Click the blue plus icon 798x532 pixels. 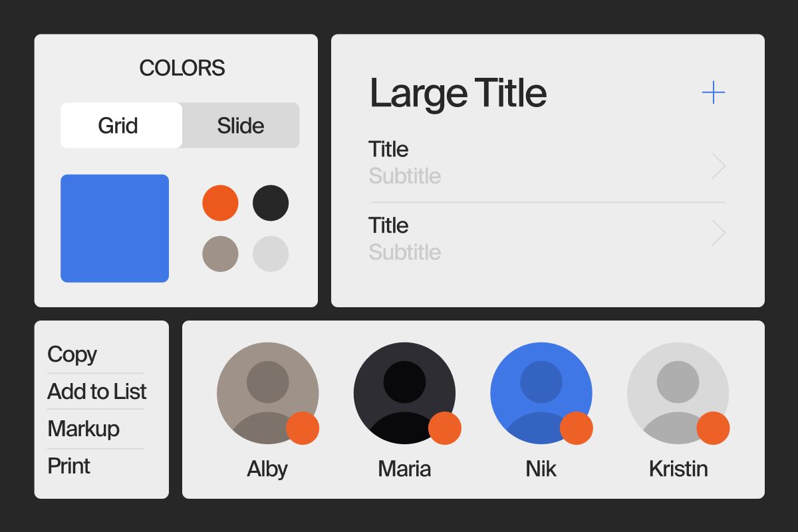713,92
